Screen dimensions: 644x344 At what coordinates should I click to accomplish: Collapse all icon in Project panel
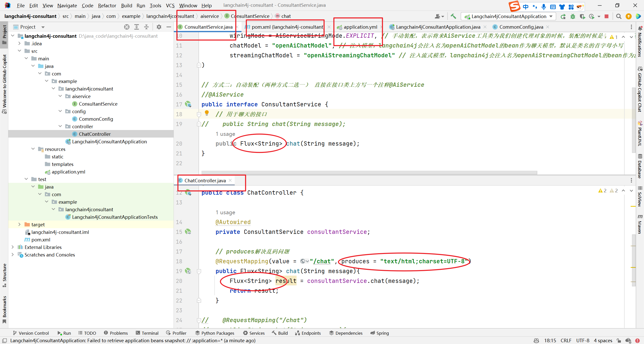146,27
